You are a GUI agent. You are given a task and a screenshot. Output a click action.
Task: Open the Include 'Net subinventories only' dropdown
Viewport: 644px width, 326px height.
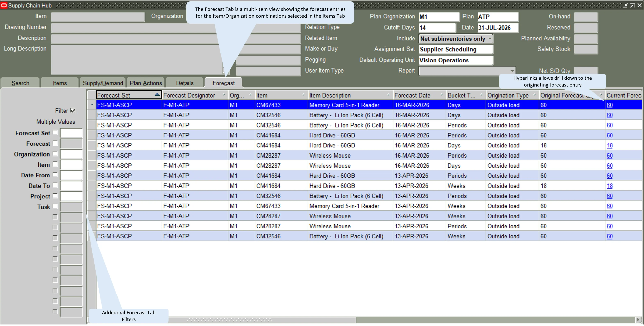pos(490,39)
